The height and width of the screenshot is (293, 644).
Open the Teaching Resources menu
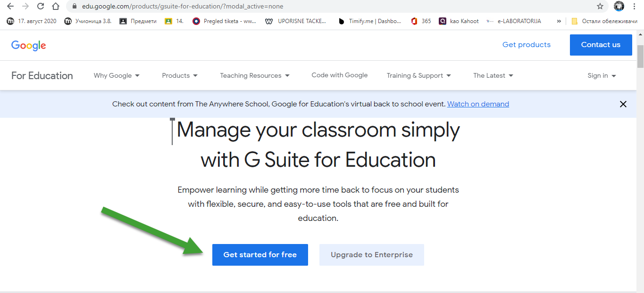coord(254,75)
